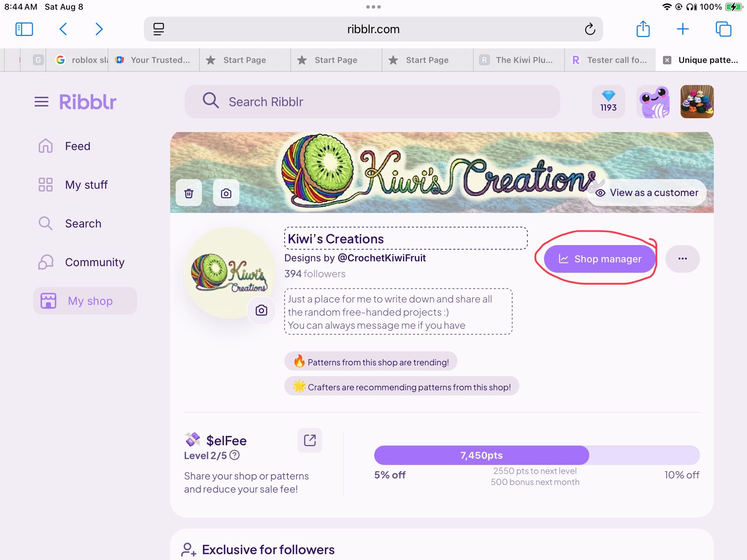The height and width of the screenshot is (560, 747).
Task: Open the profile avatar thumbnail
Action: point(697,102)
